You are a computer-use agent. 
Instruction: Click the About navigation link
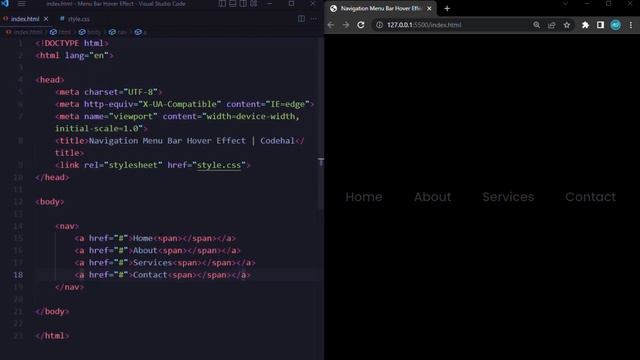tap(433, 197)
